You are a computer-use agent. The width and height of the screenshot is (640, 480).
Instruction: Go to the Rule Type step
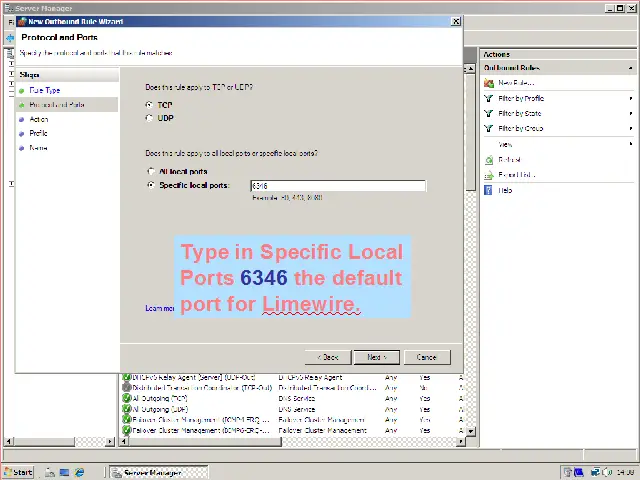(44, 90)
